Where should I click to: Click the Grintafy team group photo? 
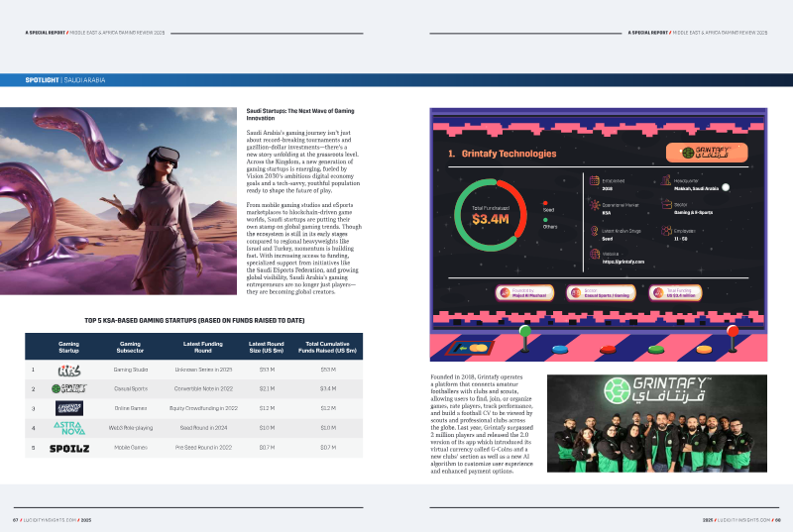coord(657,423)
